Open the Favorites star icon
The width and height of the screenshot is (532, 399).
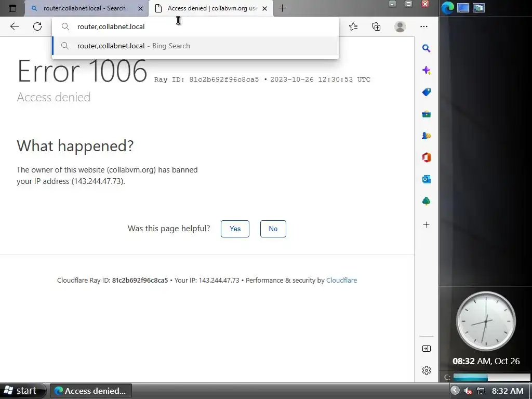pyautogui.click(x=353, y=26)
